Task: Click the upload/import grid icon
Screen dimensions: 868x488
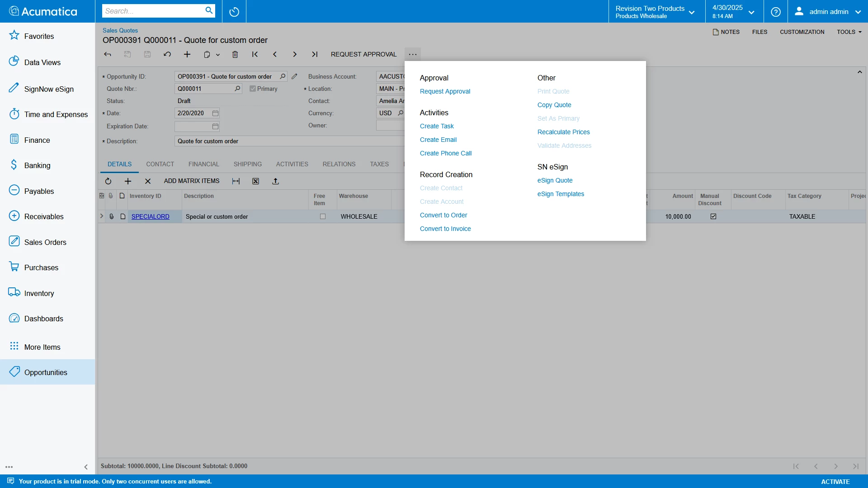Action: [275, 181]
